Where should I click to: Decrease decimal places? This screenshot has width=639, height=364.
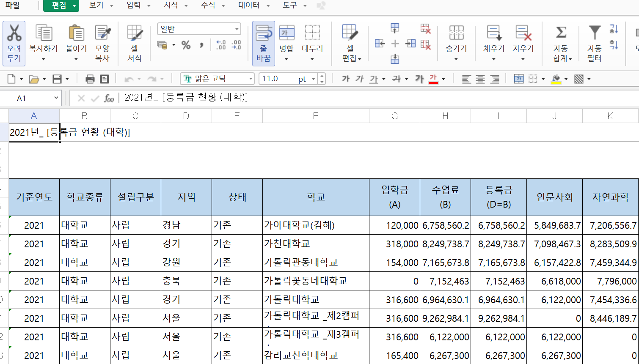(x=236, y=45)
